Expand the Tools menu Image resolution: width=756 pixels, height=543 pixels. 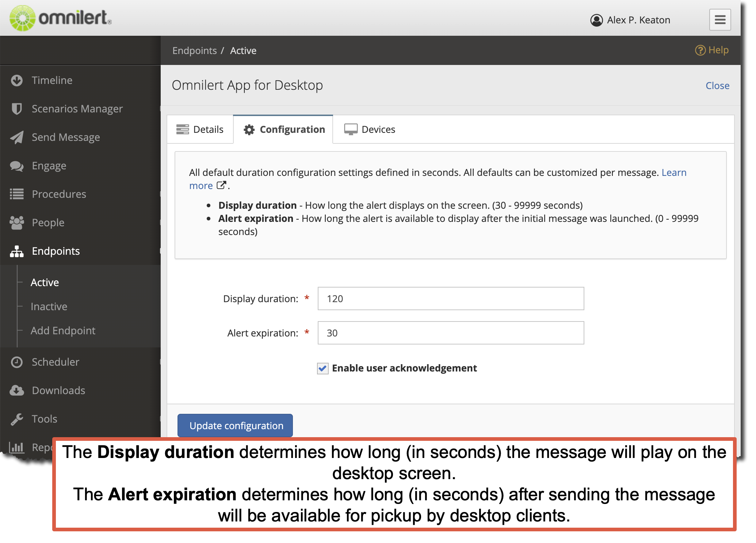tap(80, 419)
